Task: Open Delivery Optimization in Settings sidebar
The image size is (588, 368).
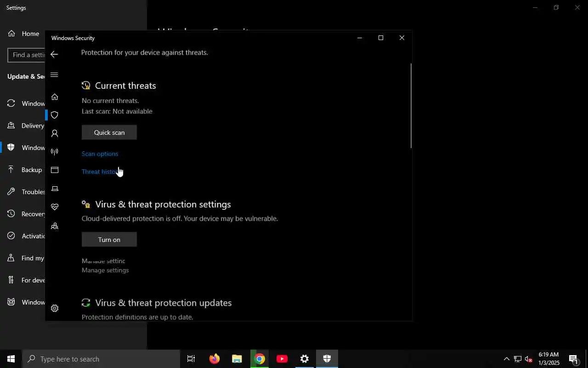Action: 23,126
